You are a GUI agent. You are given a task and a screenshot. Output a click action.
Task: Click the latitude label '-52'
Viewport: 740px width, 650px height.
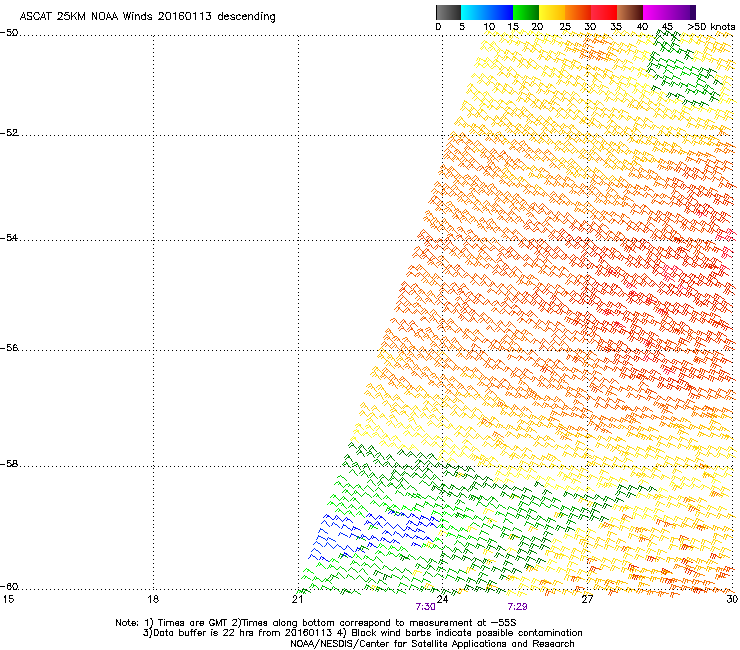point(9,133)
